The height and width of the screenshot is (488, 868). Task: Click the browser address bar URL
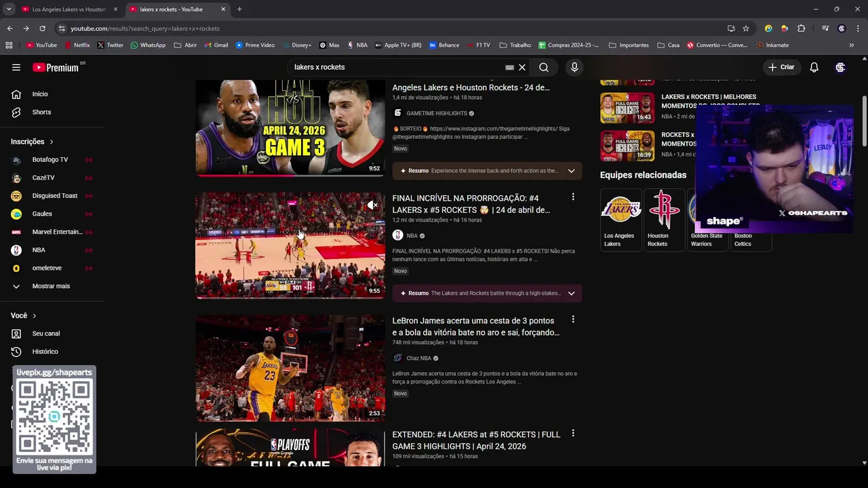click(x=145, y=28)
